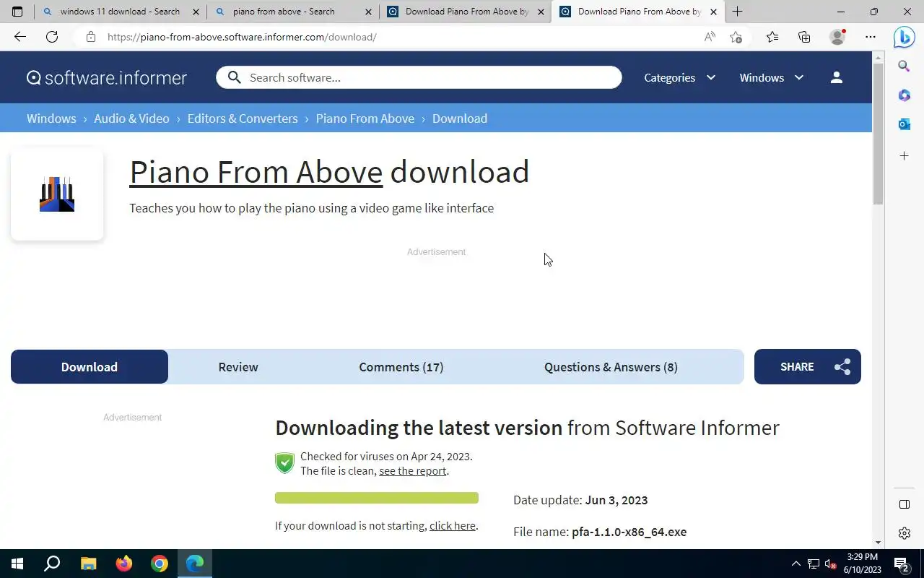
Task: Switch to third tab Download Piano From Above
Action: click(465, 12)
